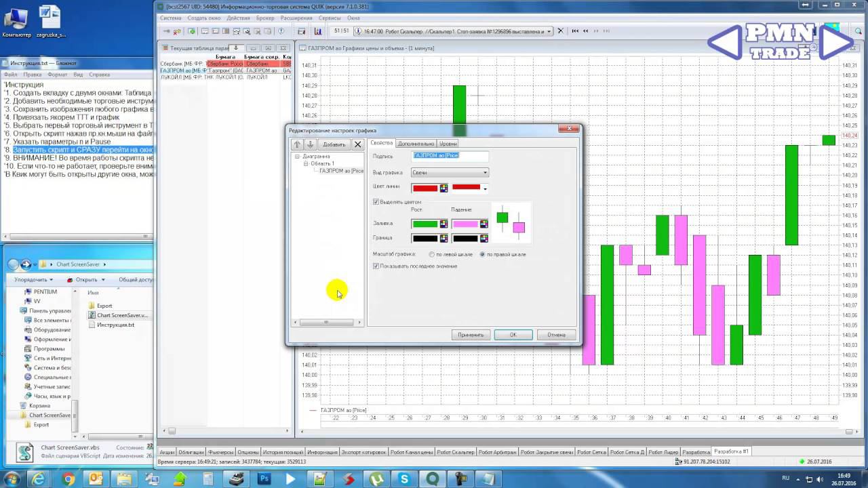Select the 'по правой шкале' radio button

pos(482,254)
